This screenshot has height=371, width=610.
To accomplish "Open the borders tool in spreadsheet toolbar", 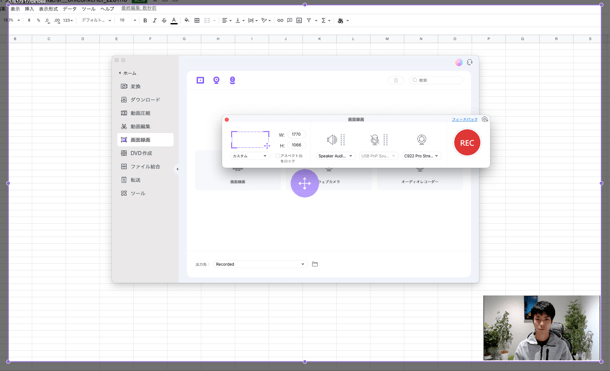I will 197,20.
